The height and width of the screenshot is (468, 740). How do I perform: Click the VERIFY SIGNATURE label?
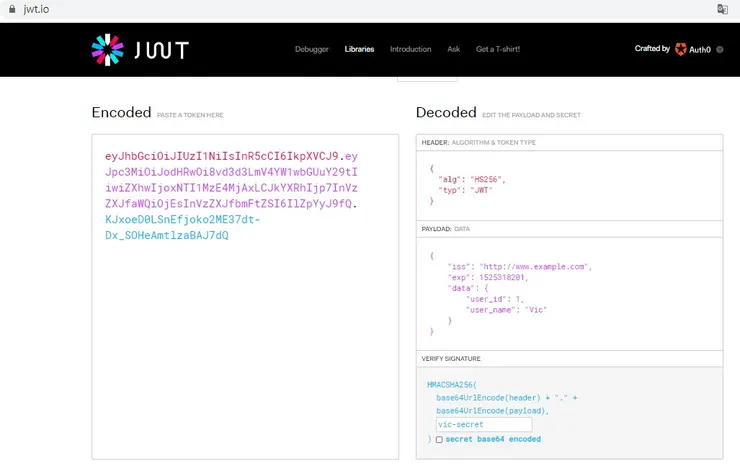click(x=451, y=359)
